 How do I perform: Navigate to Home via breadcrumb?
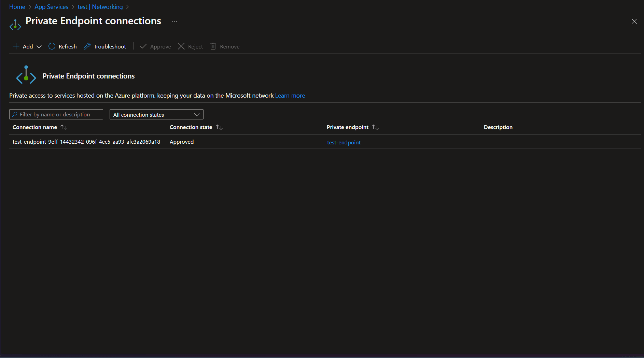17,6
